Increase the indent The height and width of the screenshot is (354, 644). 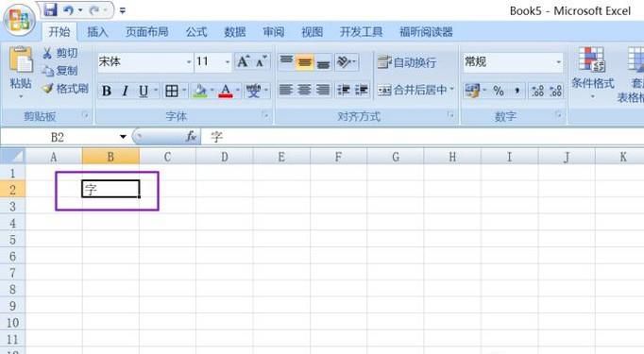point(362,90)
